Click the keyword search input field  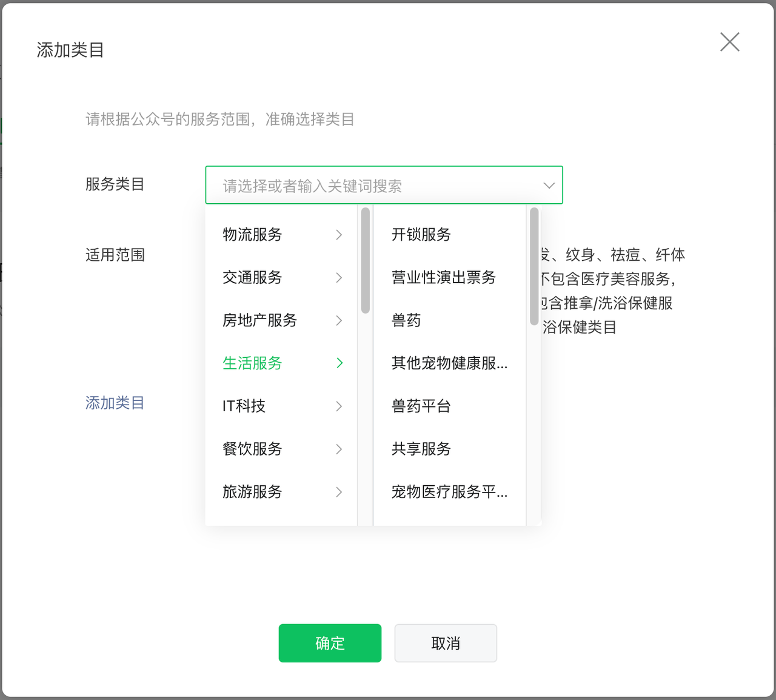click(364, 185)
